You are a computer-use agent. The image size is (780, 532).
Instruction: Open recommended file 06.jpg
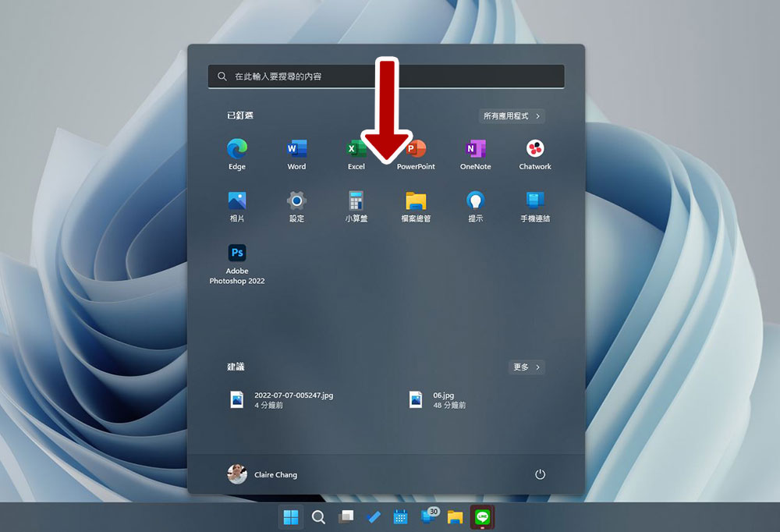(x=441, y=400)
